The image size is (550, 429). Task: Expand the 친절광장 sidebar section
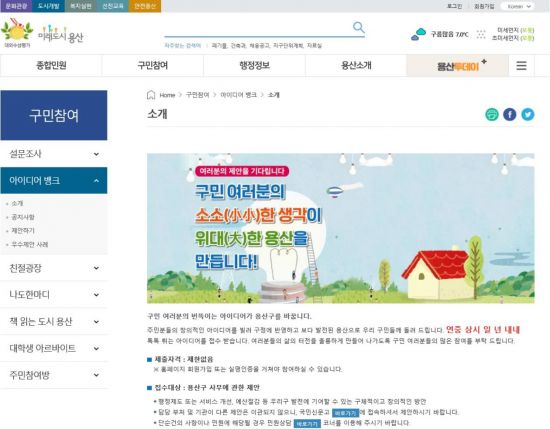click(x=54, y=268)
